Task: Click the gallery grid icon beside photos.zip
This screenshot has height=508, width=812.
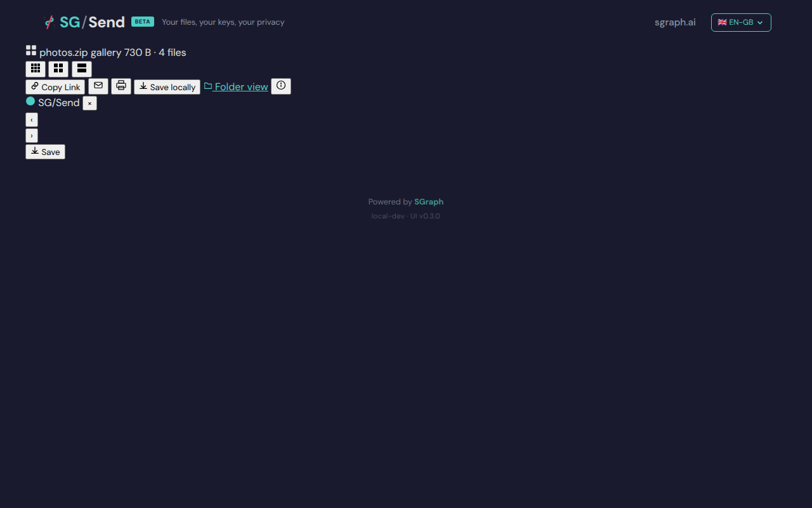Action: (31, 51)
